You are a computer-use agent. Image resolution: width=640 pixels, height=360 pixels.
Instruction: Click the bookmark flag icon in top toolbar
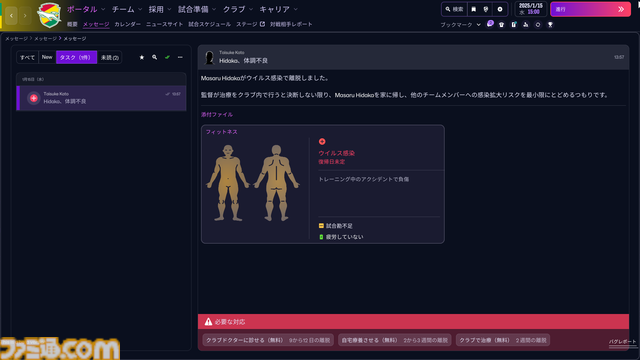tap(473, 9)
